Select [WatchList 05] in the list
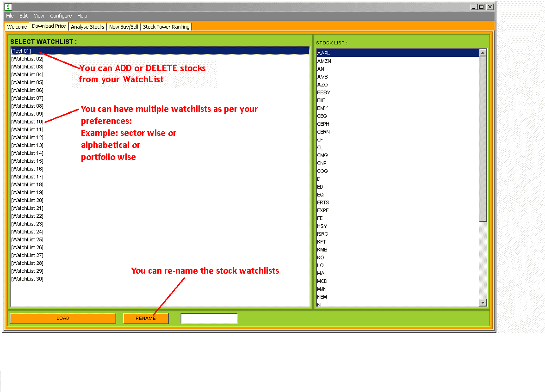 tap(160, 83)
